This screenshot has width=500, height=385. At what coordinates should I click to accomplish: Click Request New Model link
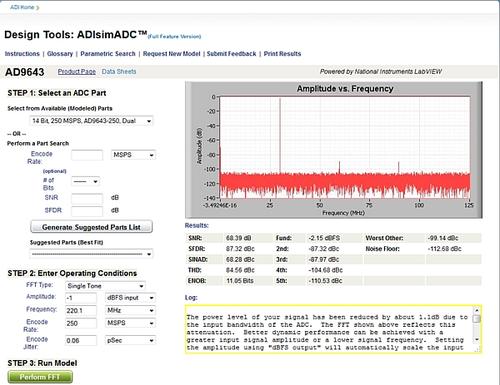point(172,54)
